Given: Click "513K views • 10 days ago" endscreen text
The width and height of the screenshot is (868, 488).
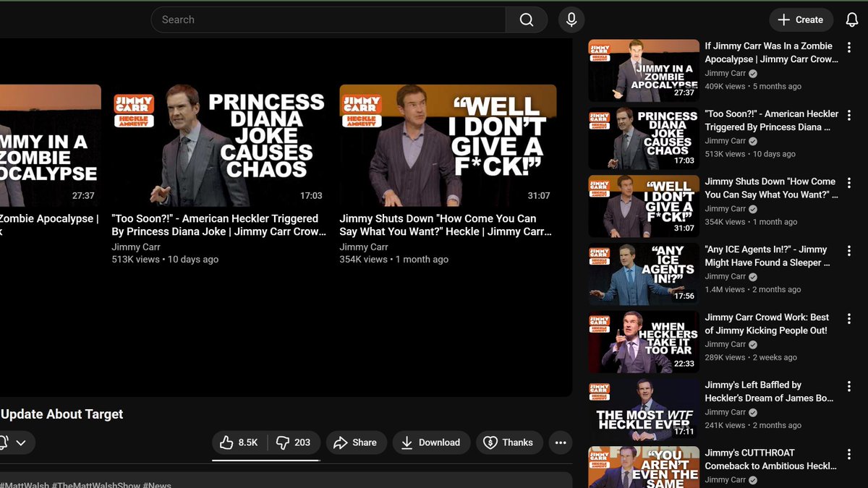Looking at the screenshot, I should point(165,259).
